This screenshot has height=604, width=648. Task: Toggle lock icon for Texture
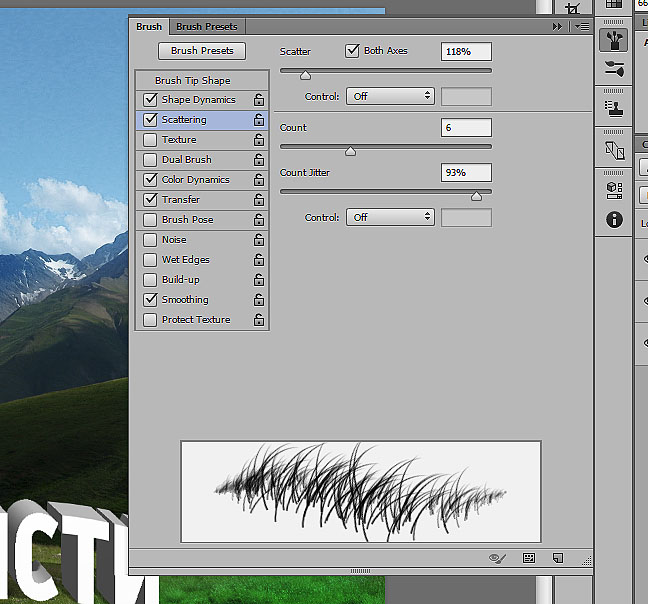[259, 140]
